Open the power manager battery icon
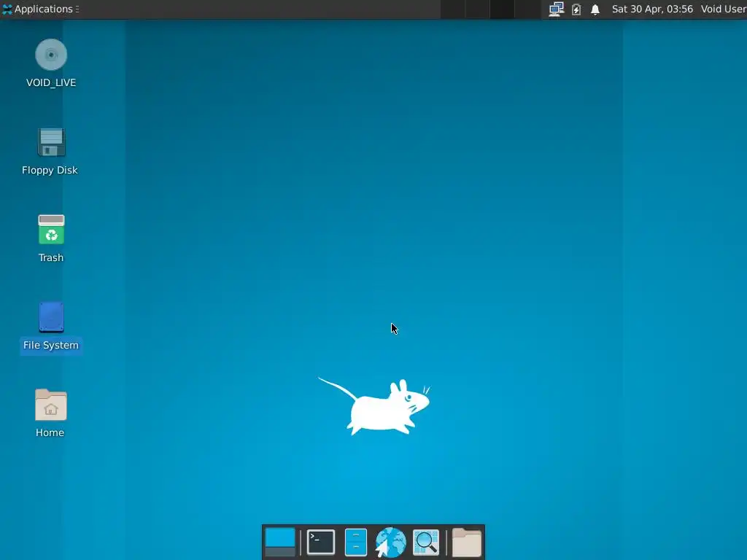 pos(576,9)
